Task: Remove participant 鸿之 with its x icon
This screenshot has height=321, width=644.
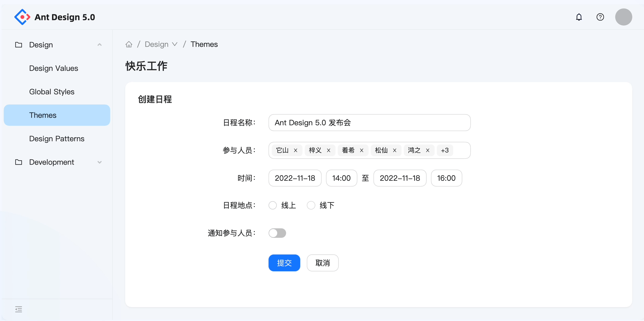Action: [428, 150]
